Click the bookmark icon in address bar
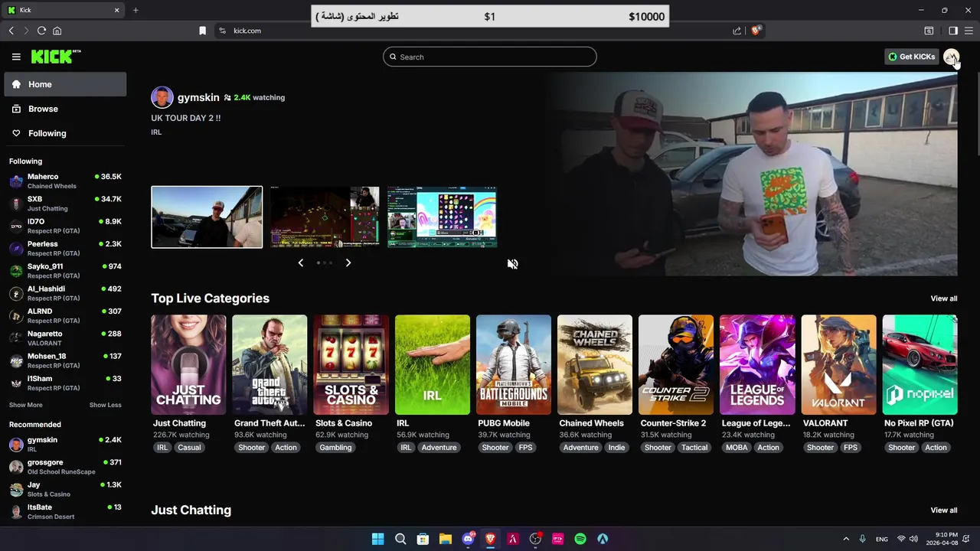The height and width of the screenshot is (551, 980). pyautogui.click(x=202, y=31)
